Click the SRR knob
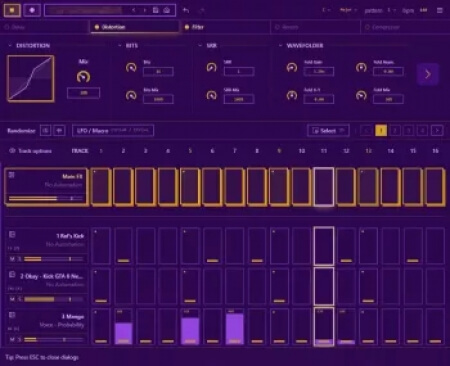The image size is (450, 366). point(211,68)
